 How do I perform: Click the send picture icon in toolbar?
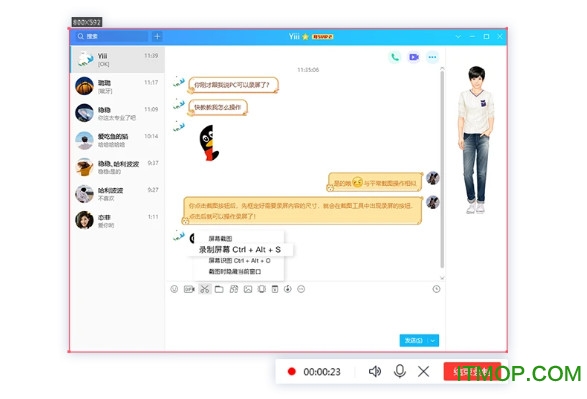pos(248,289)
